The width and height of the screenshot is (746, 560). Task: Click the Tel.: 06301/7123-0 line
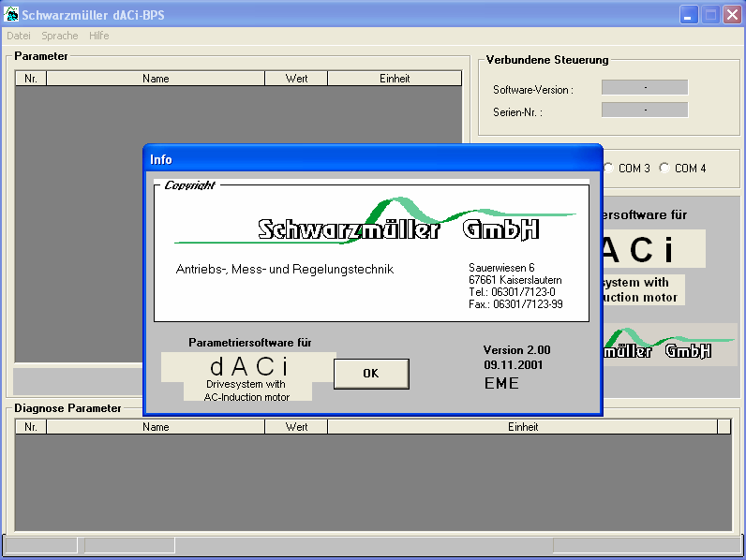point(512,292)
